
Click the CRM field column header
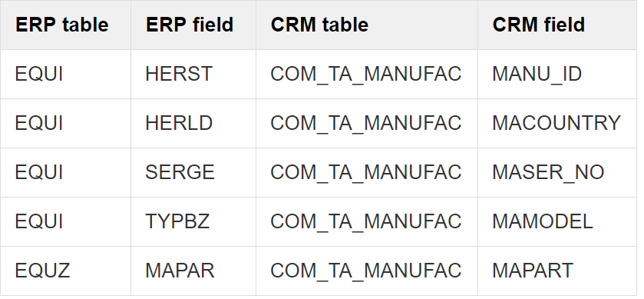pos(557,25)
